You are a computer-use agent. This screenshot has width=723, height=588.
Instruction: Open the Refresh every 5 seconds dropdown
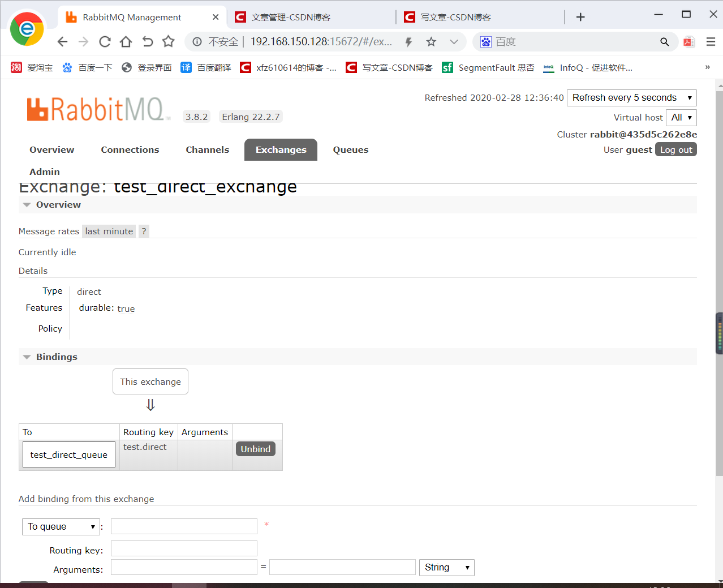[x=632, y=98]
